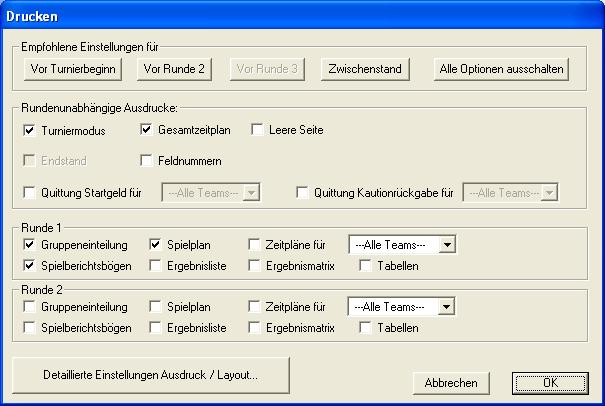Viewport: 605px width, 406px height.
Task: Uncheck Spielberichtsbögen in Runde 1
Action: pos(29,266)
